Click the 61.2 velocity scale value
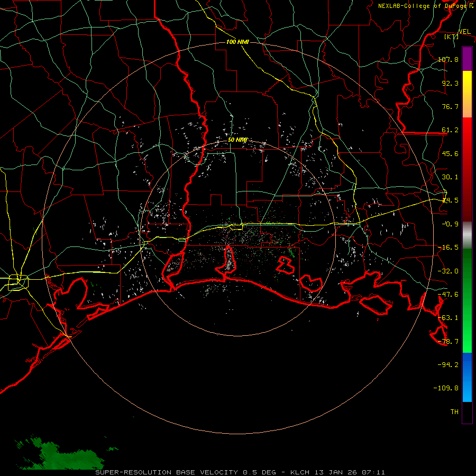The image size is (476, 476). pyautogui.click(x=450, y=130)
